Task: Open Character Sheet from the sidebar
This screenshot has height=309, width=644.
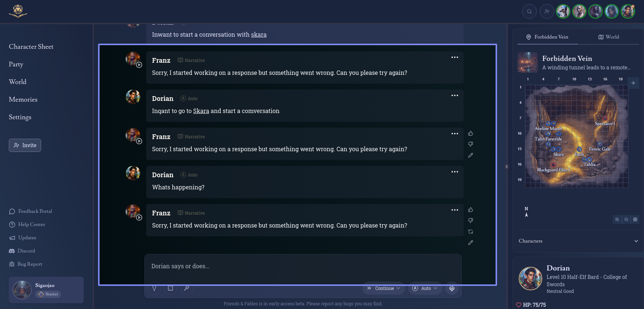Action: (31, 47)
